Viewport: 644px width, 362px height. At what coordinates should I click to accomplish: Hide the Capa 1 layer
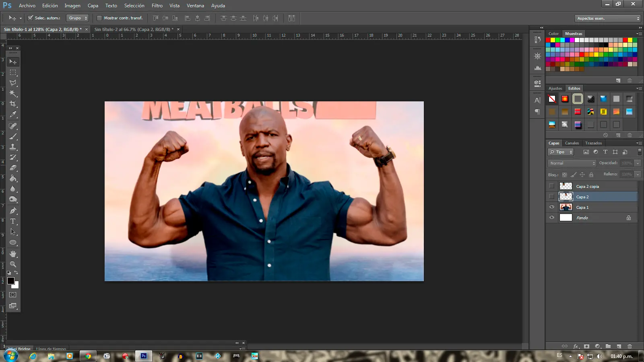pyautogui.click(x=552, y=207)
